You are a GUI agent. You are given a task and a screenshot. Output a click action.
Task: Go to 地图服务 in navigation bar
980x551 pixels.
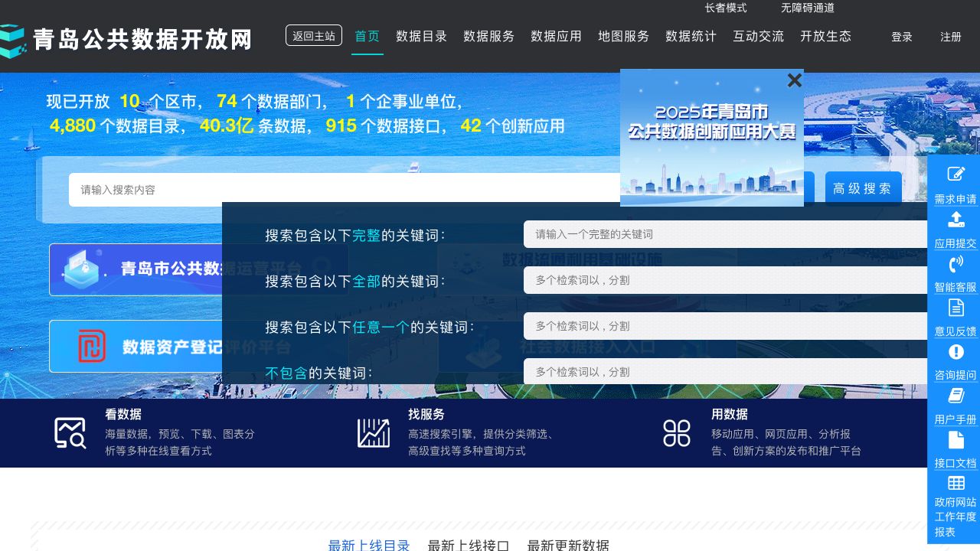tap(623, 36)
